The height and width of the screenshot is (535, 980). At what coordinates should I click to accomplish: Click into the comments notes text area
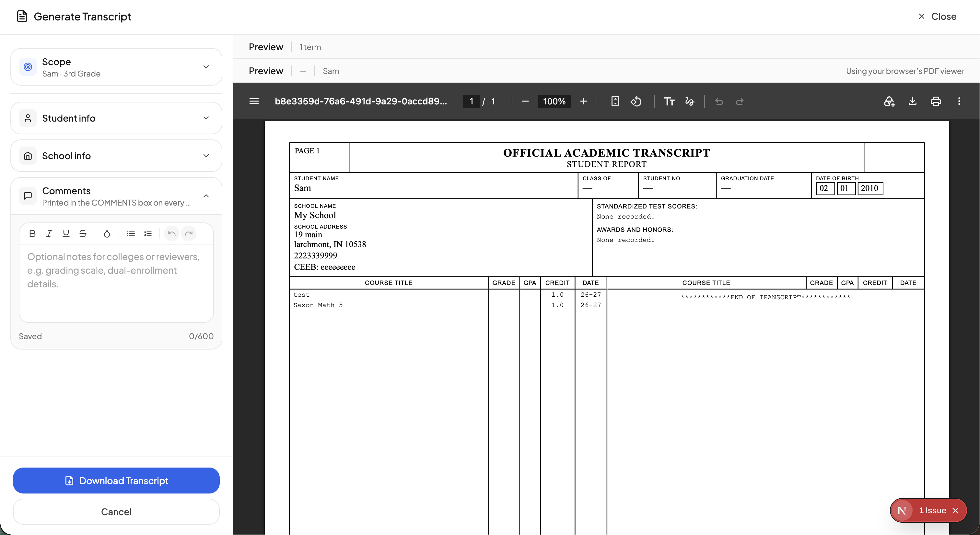click(x=116, y=283)
